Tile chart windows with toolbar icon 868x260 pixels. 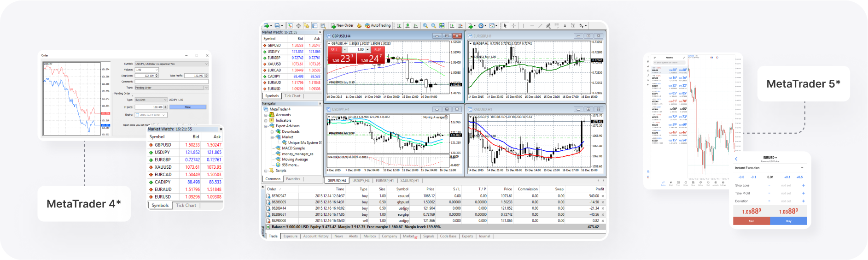[442, 25]
